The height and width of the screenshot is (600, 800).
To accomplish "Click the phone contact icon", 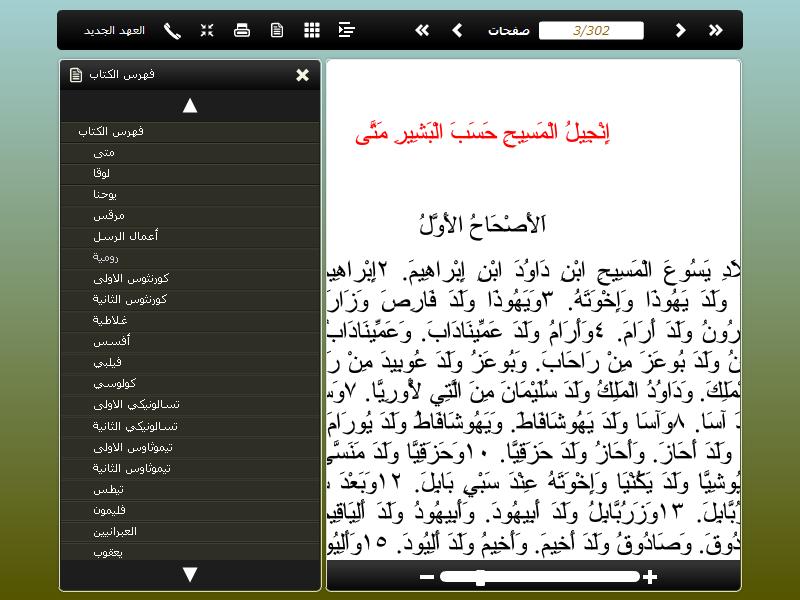I will point(172,30).
